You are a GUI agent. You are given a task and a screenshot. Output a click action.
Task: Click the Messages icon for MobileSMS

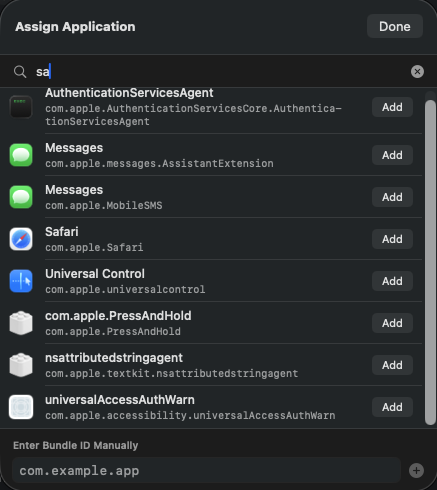[x=21, y=197]
